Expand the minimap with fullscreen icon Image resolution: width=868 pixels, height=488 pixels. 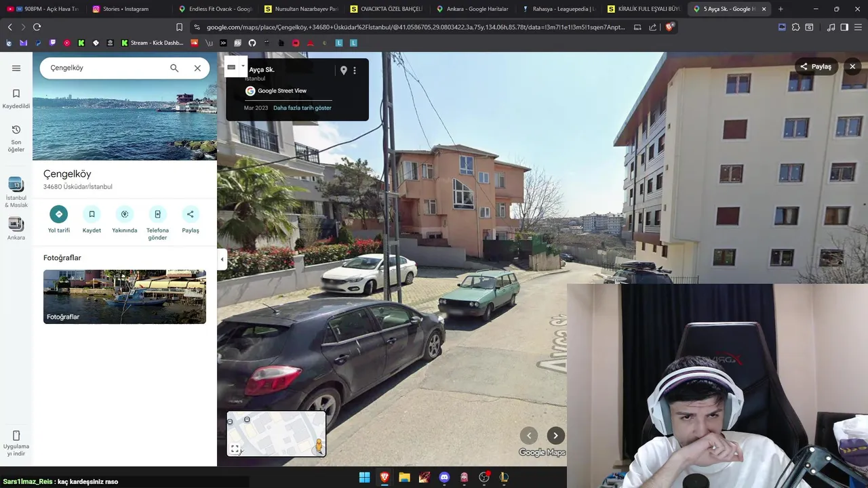coord(235,449)
